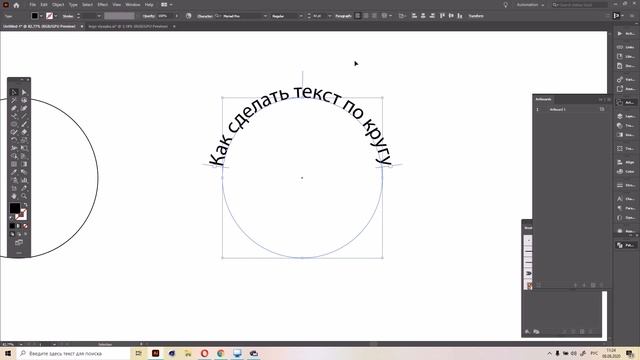The image size is (640, 360).
Task: Open the Paragraph panel link
Action: coord(343,16)
